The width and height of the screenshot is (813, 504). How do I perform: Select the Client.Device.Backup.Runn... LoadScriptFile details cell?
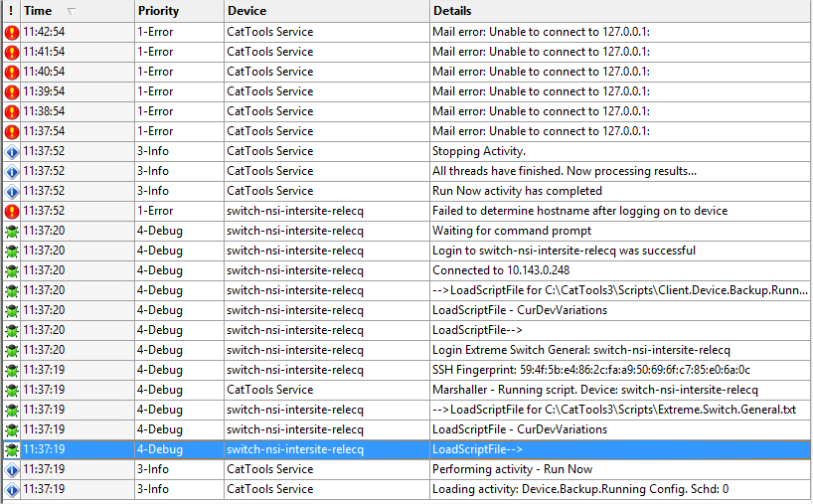(x=620, y=290)
